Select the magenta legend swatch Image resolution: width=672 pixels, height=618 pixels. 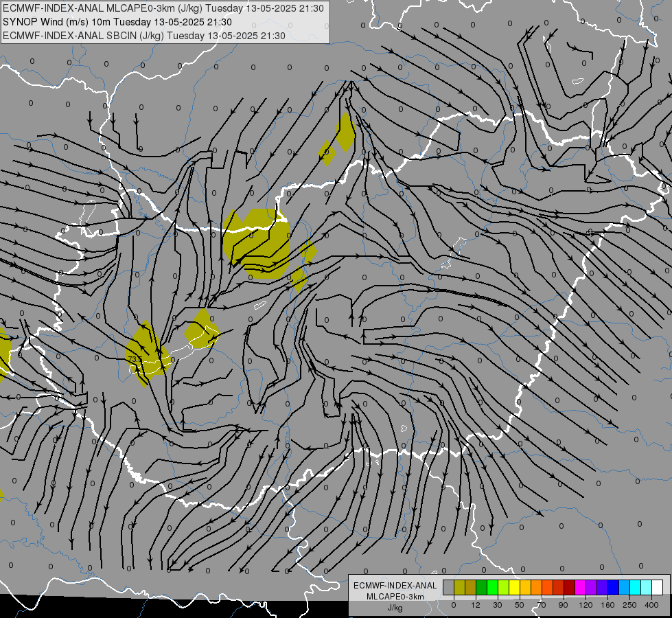pos(580,588)
